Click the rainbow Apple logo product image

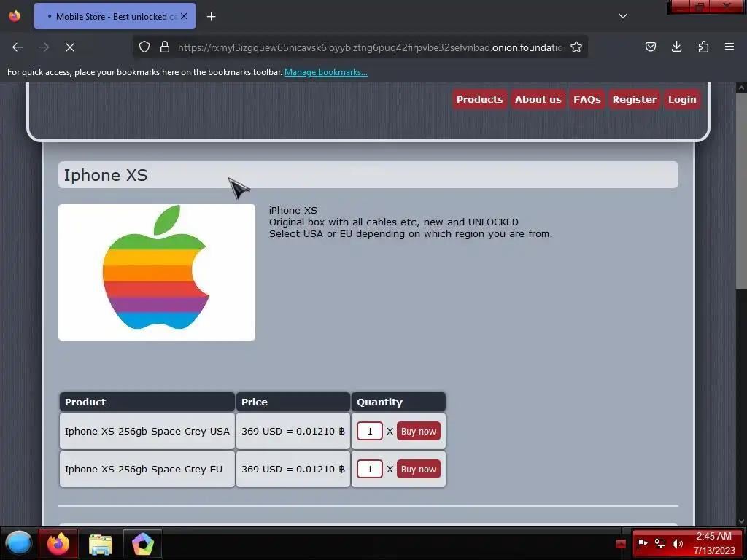pos(157,273)
